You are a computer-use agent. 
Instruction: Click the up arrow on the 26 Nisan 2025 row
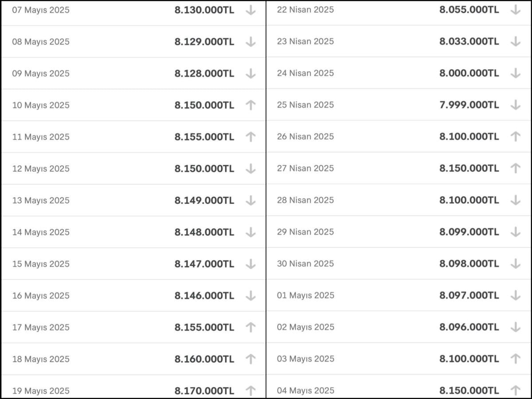515,137
